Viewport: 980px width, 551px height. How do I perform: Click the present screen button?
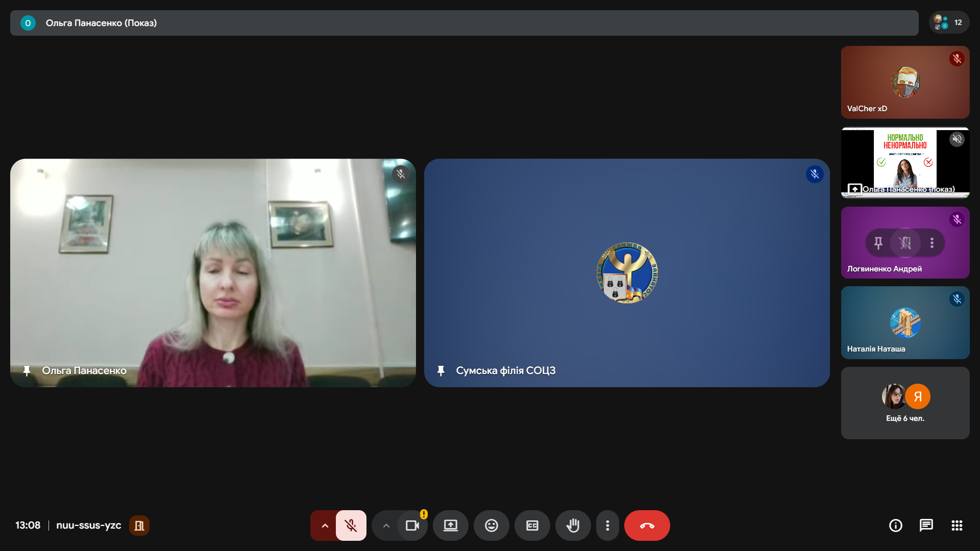(x=450, y=525)
